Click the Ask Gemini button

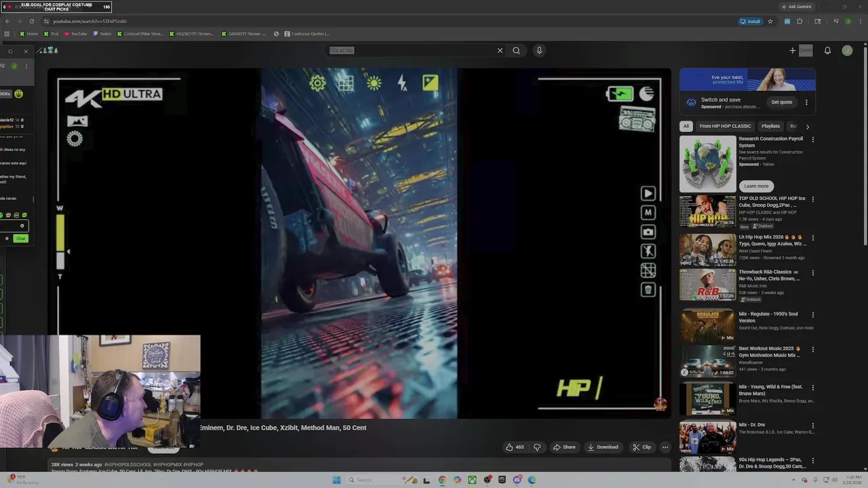[x=796, y=7]
